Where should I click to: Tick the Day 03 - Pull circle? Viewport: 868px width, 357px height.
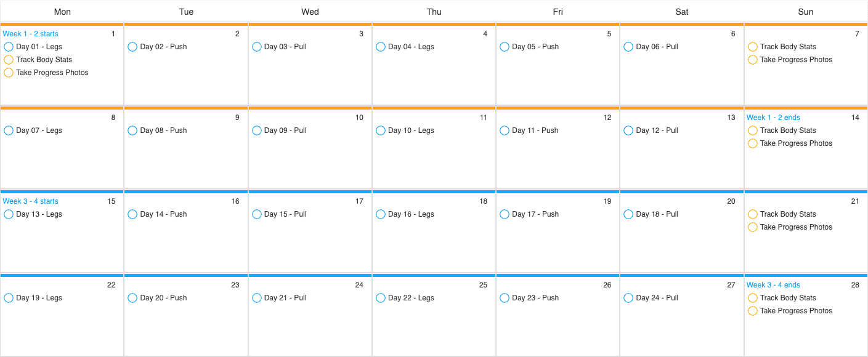click(x=257, y=47)
